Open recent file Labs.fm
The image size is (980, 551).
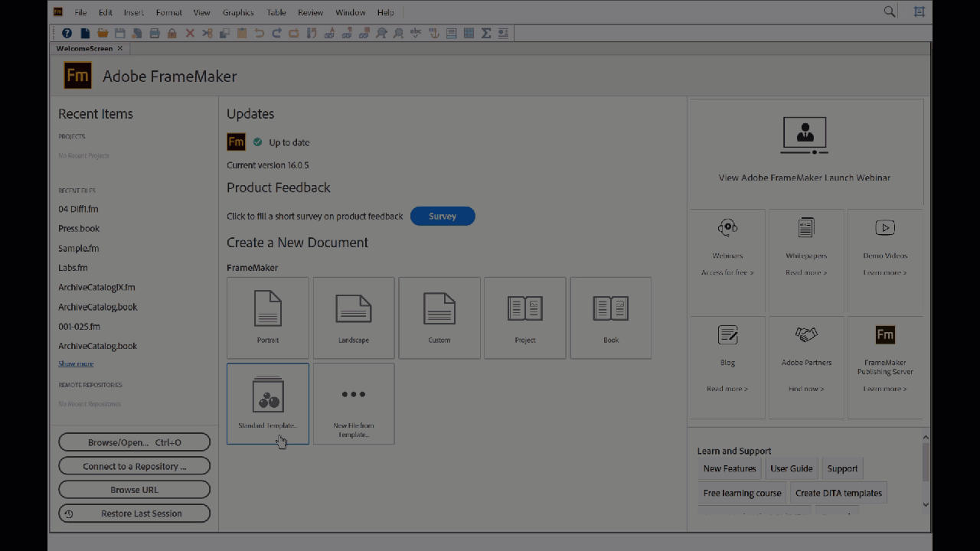[73, 268]
